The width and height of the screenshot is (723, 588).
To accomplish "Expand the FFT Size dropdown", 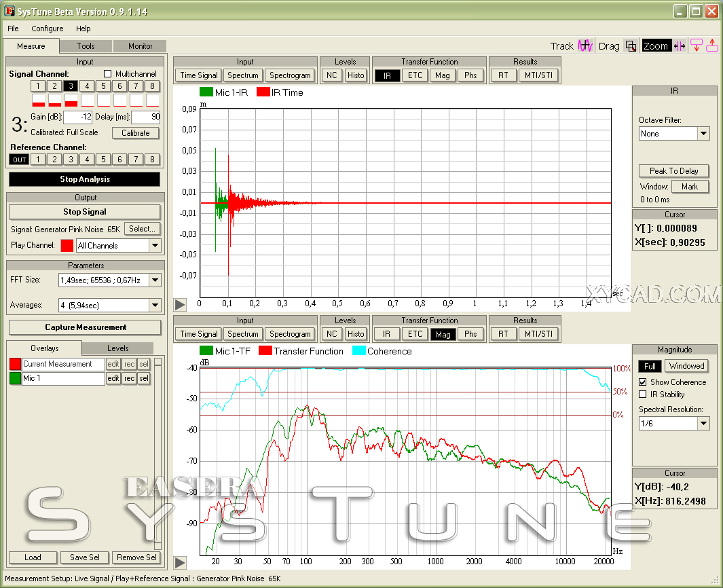I will [155, 280].
